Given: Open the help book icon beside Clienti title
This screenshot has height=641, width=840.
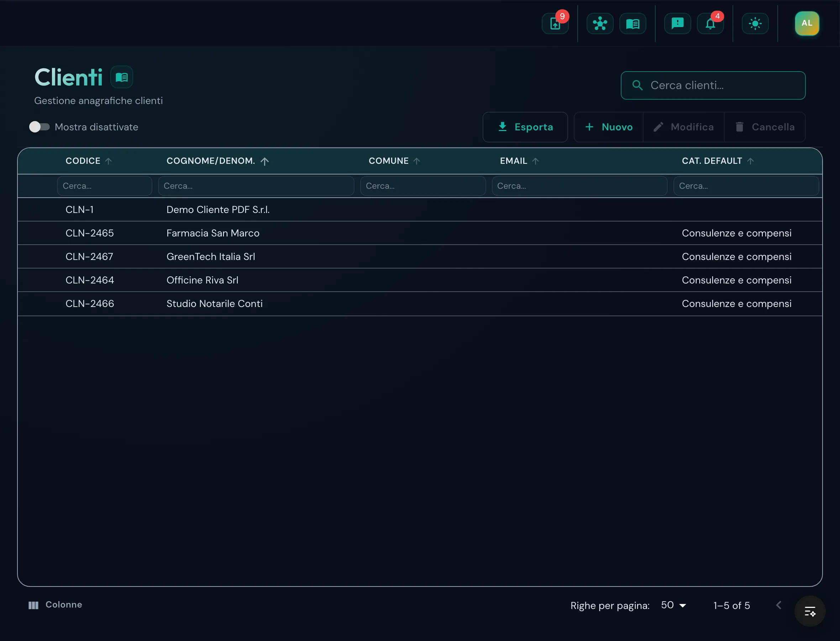Looking at the screenshot, I should [122, 77].
